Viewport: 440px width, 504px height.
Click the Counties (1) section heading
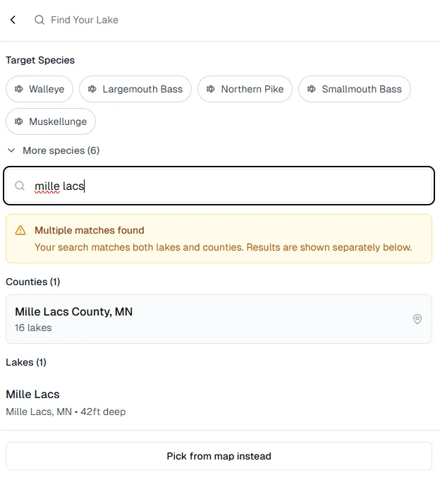33,282
